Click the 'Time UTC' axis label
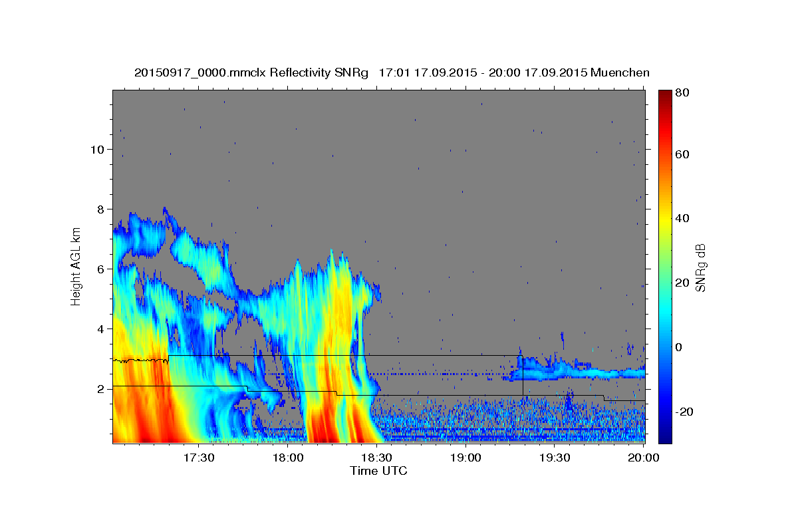The width and height of the screenshot is (798, 532). 378,471
